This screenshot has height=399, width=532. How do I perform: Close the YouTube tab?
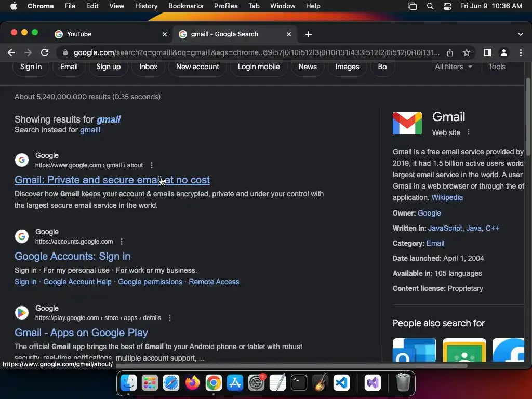pyautogui.click(x=165, y=34)
